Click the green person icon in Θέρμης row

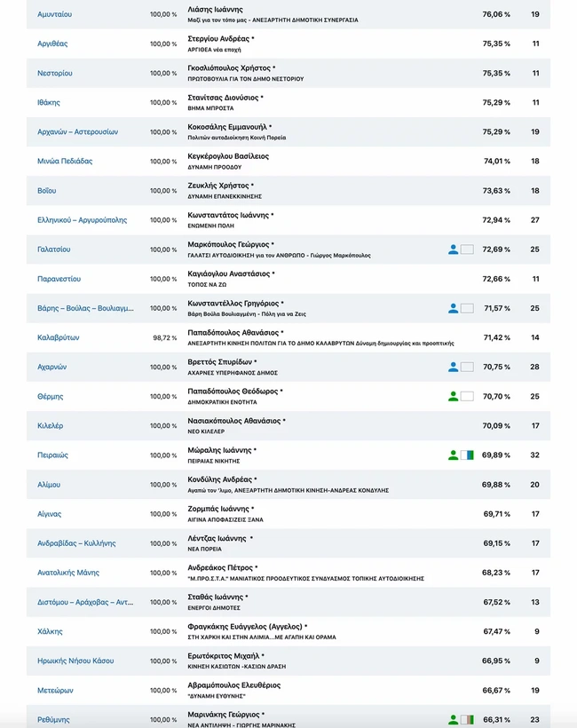pyautogui.click(x=453, y=396)
